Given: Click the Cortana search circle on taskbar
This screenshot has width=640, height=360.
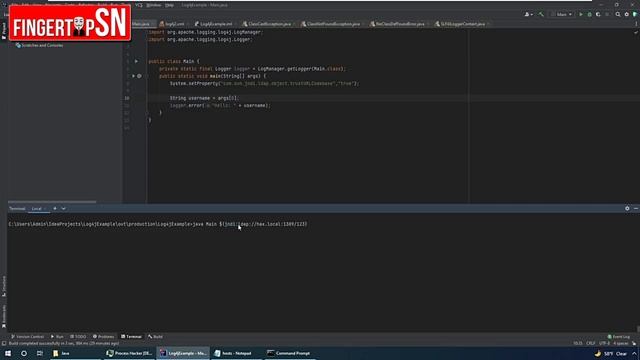Looking at the screenshot, I should click(24, 353).
